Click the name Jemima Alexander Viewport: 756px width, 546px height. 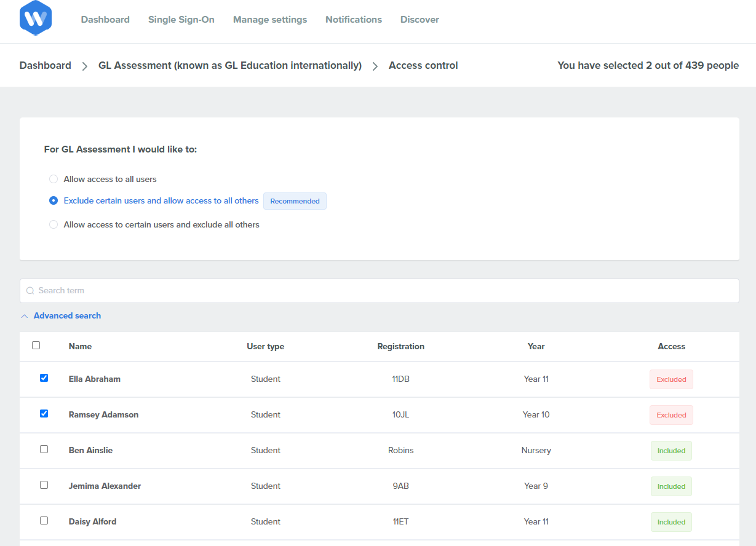point(105,486)
